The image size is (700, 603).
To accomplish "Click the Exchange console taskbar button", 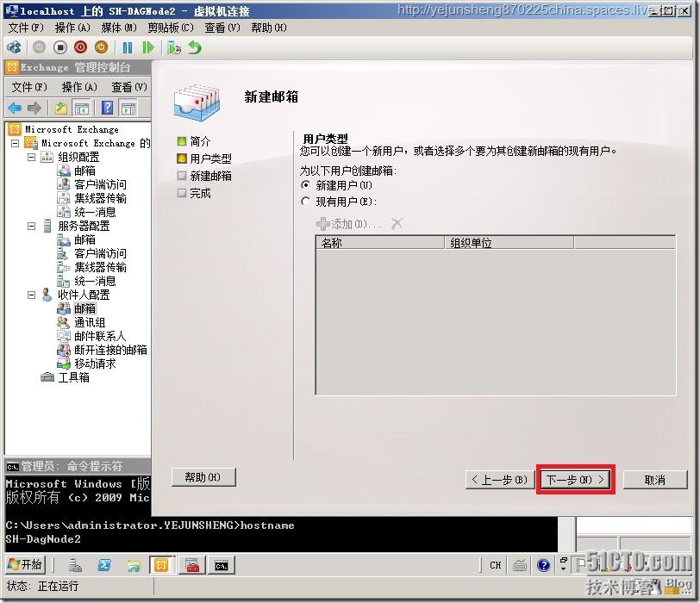I will click(161, 565).
